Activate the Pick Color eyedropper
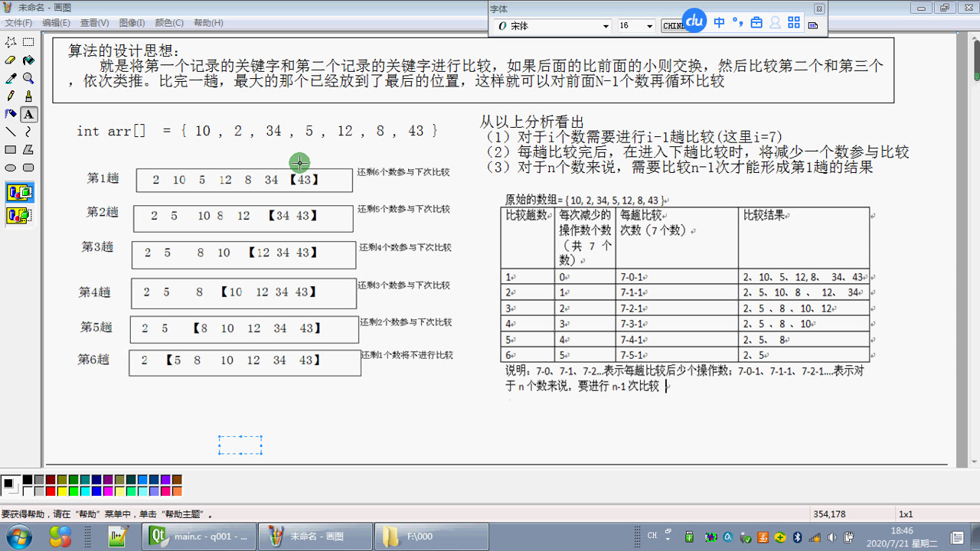980x551 pixels. click(x=11, y=78)
